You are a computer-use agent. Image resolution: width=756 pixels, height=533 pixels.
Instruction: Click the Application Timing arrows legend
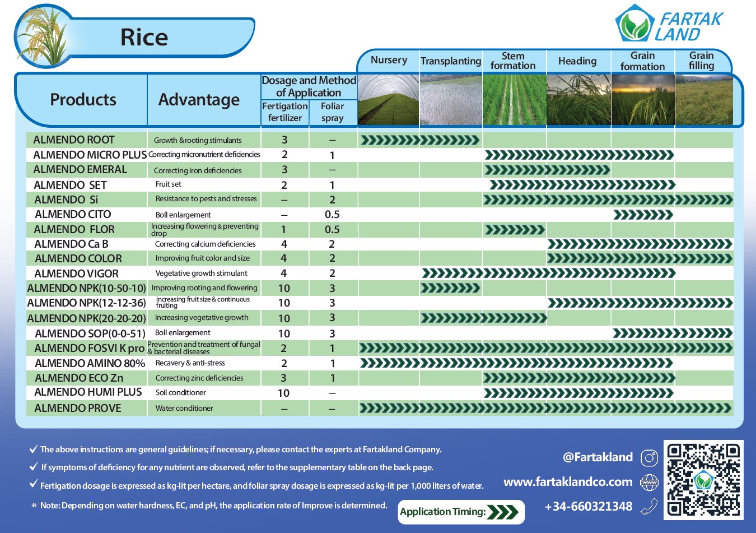click(x=502, y=512)
